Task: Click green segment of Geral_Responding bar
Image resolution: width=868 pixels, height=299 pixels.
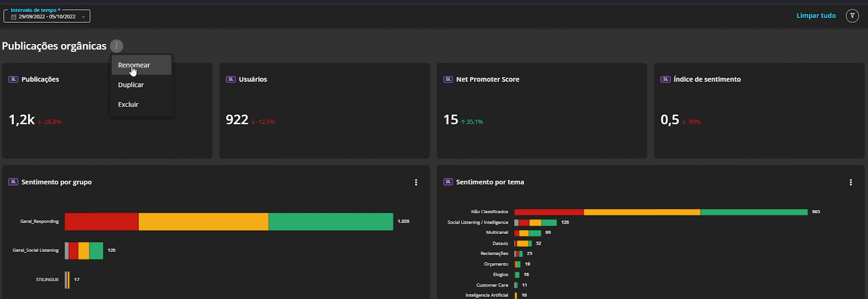Action: [x=330, y=221]
